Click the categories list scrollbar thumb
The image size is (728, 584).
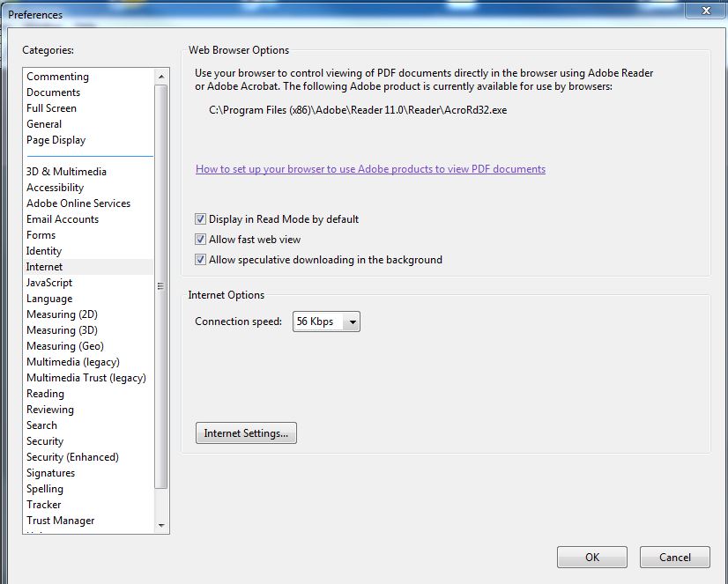[x=161, y=286]
